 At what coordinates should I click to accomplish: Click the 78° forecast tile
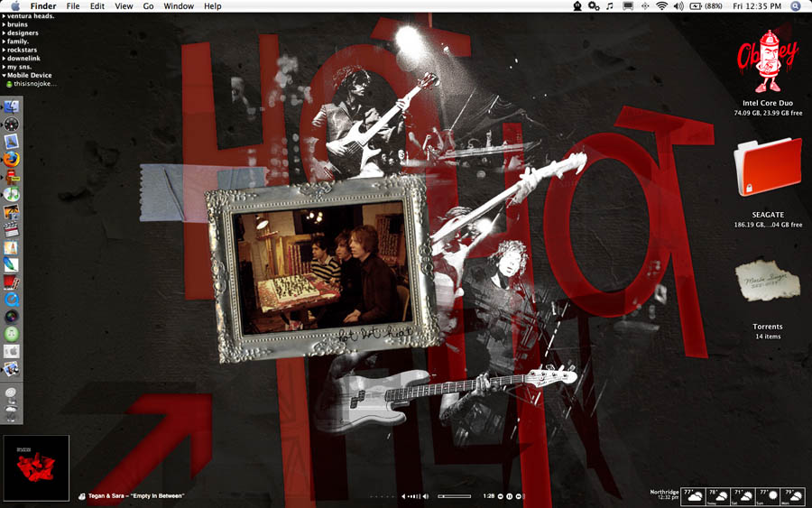point(718,496)
